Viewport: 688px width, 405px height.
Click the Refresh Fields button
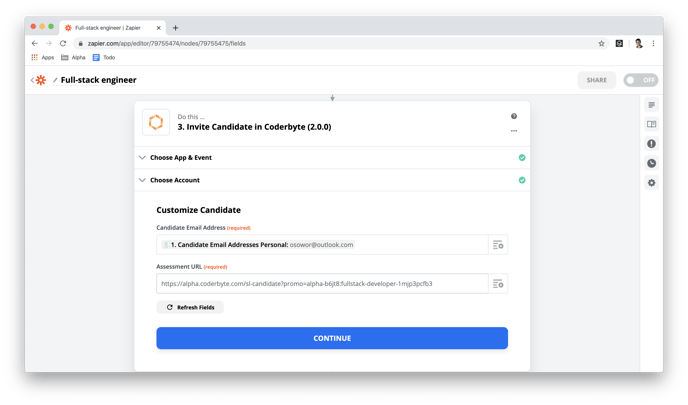point(190,307)
